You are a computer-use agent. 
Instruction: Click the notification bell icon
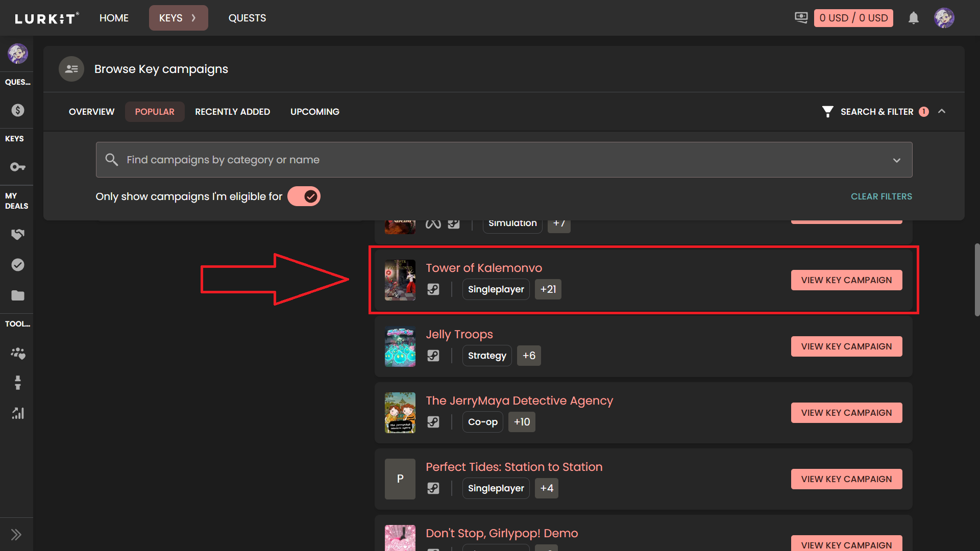(x=913, y=18)
